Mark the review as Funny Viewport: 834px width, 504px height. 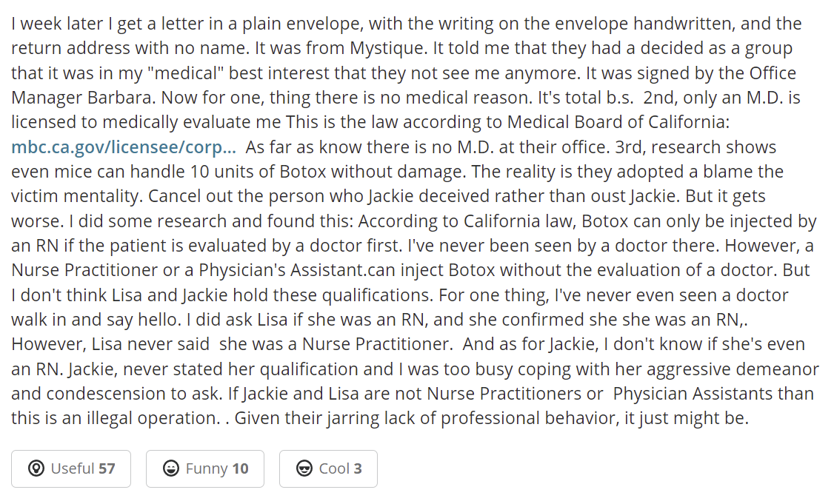[204, 468]
